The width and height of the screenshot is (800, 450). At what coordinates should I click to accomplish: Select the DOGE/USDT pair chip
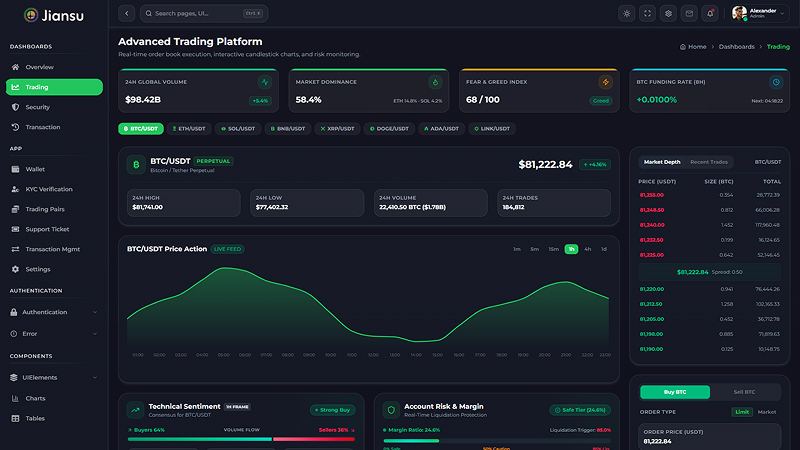[389, 129]
